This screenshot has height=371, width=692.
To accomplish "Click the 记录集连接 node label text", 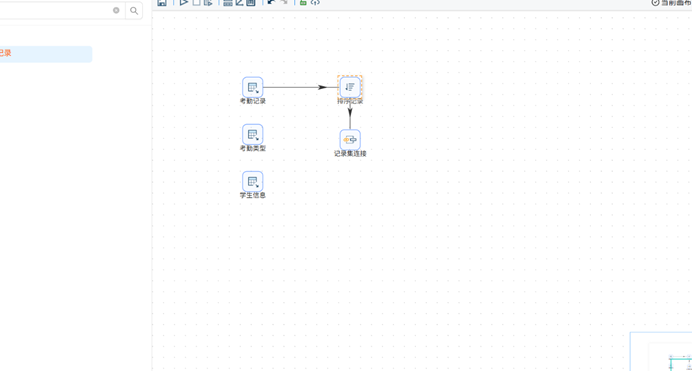I will [x=350, y=154].
